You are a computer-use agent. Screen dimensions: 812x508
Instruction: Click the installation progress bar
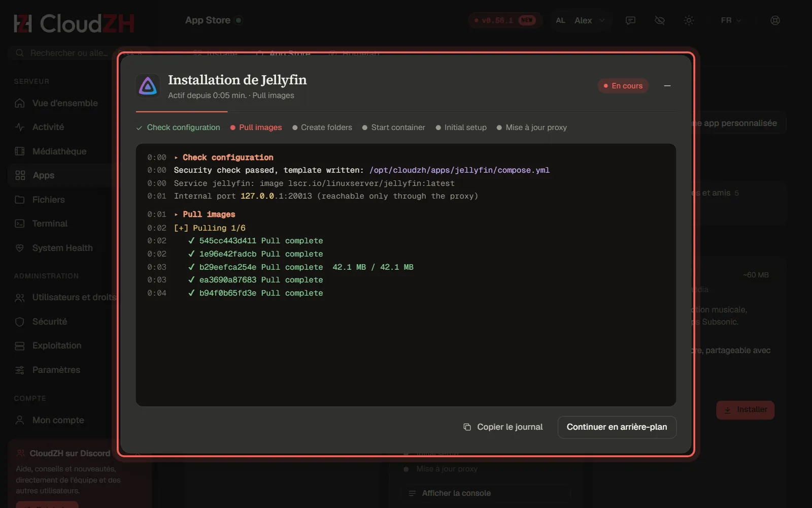406,111
